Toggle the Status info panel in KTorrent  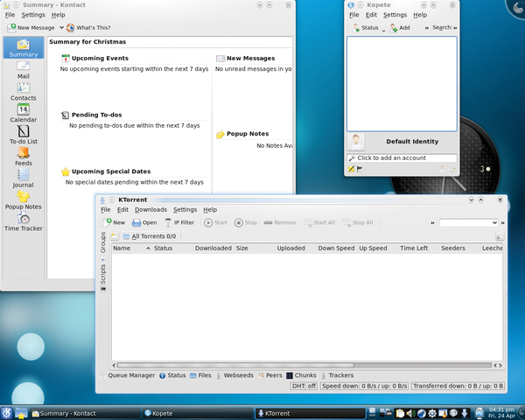tap(172, 375)
